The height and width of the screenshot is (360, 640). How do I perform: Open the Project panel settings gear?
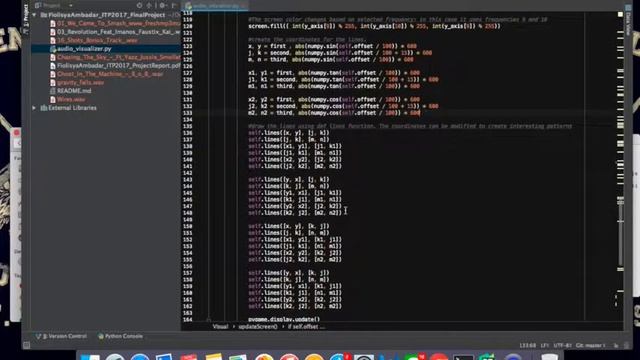pos(162,5)
